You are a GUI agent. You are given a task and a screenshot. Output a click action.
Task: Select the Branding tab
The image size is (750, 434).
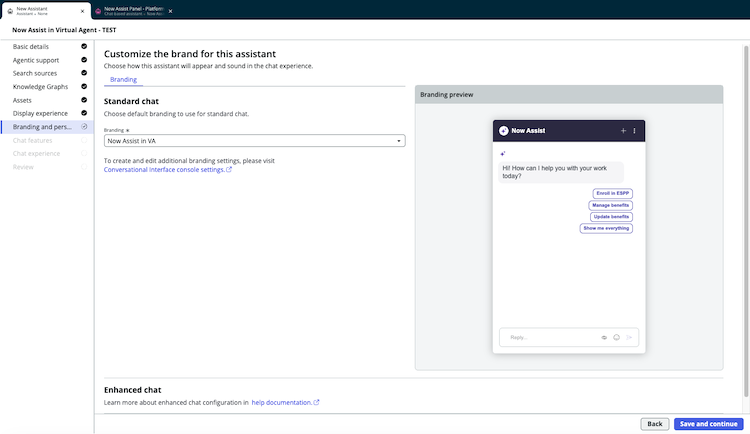tap(123, 79)
